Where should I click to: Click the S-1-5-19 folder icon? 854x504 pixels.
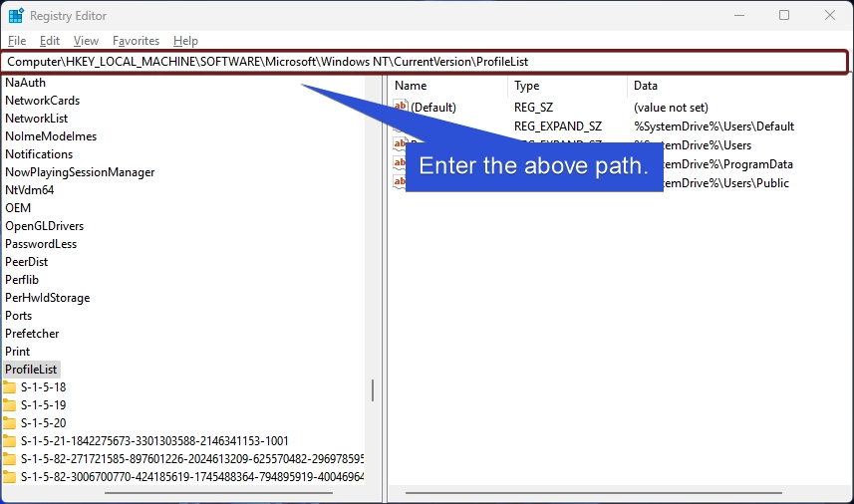[x=9, y=405]
